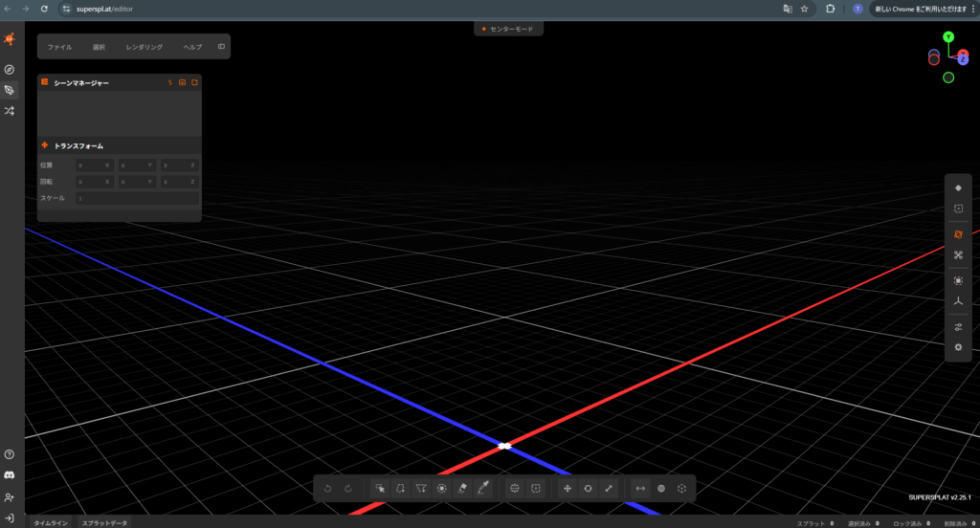
Task: Click the 位置 X input field
Action: [x=95, y=165]
